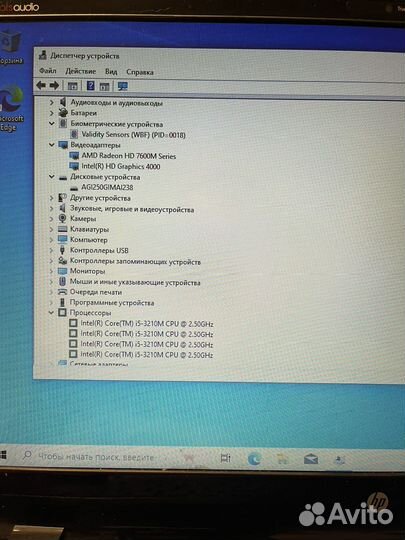Expand the Аудиовходы и аудиовыходы node

tap(52, 102)
